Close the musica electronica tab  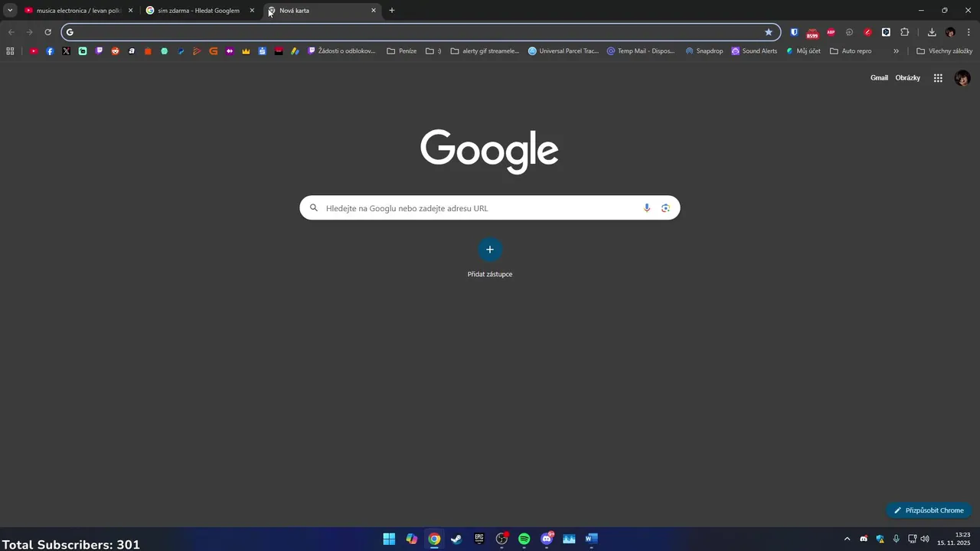tap(130, 11)
